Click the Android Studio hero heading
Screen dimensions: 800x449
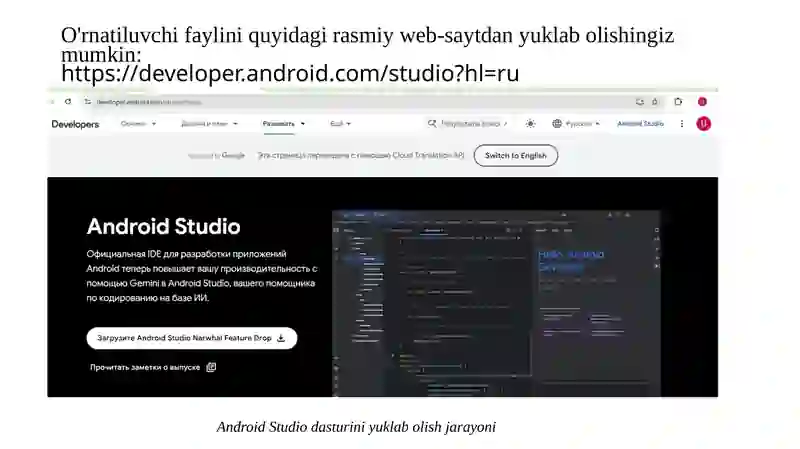click(x=163, y=227)
